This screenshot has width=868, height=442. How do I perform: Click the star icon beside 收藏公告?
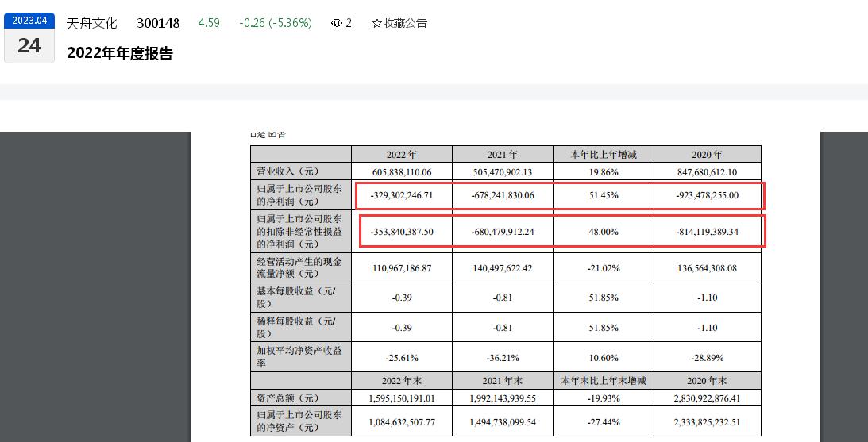376,23
